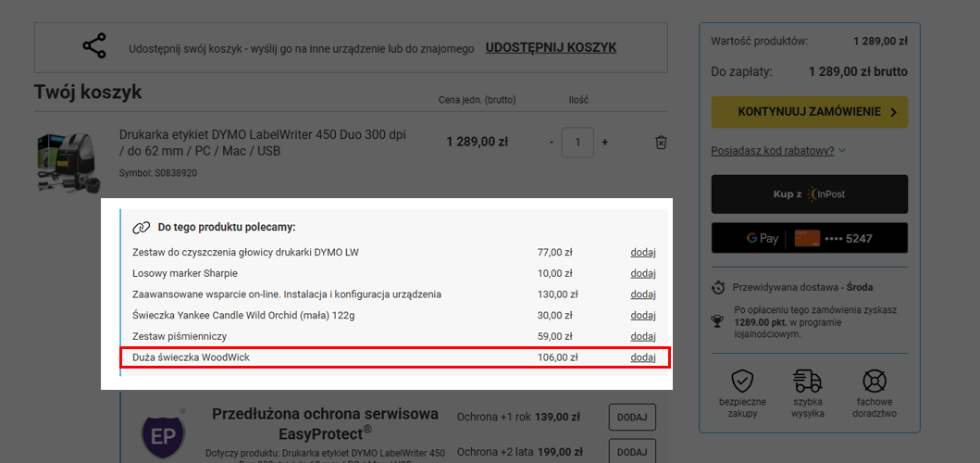Add Świeczka Yankee Candle Wild Orchid via dodaj
The image size is (980, 463).
tap(642, 316)
